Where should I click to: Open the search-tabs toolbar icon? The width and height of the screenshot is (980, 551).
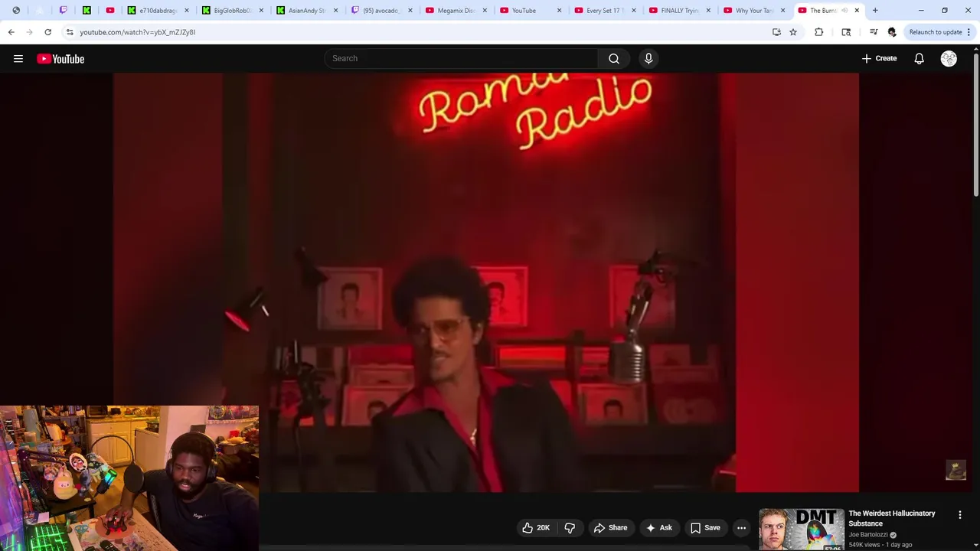point(846,32)
